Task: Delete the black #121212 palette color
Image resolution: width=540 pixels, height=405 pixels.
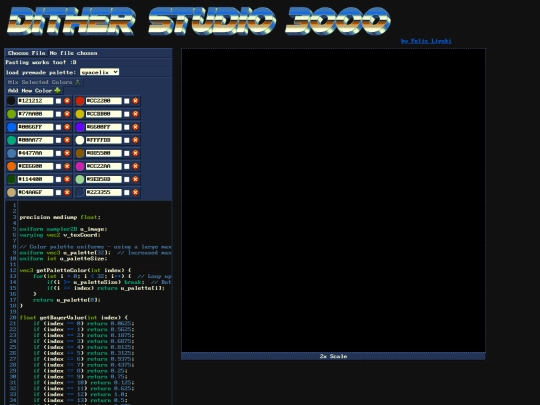Action: tap(67, 101)
